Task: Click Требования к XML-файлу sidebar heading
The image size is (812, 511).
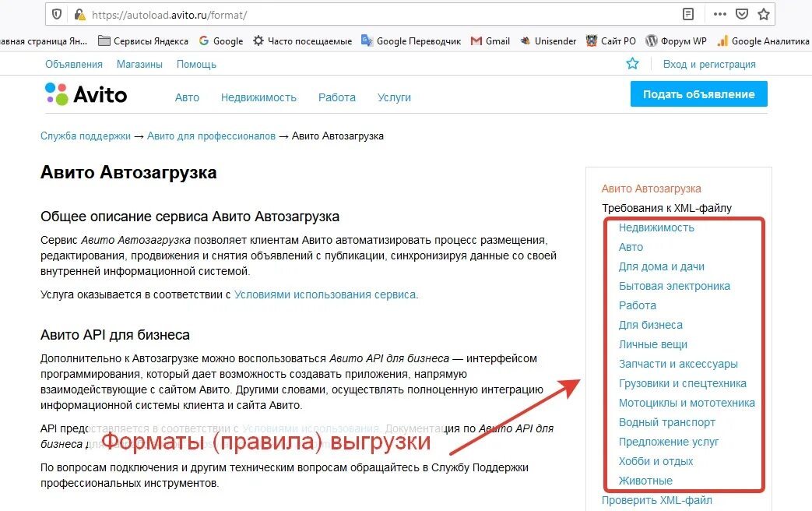Action: coord(666,208)
